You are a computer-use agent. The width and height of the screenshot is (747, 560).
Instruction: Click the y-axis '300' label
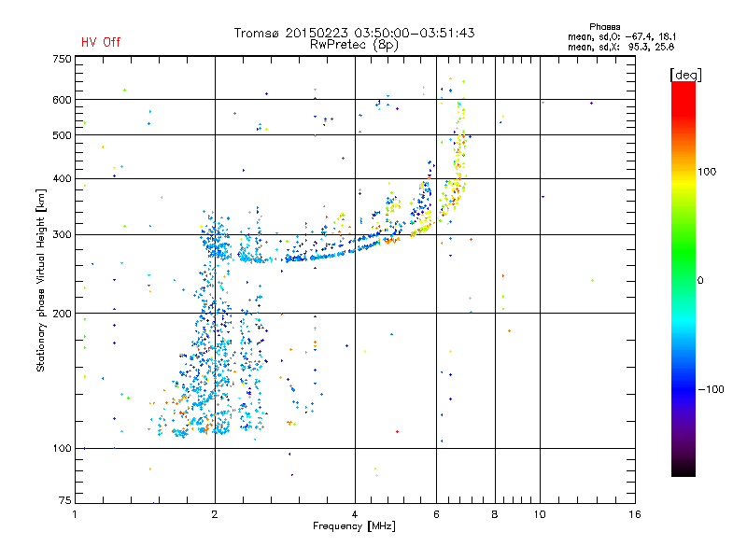click(62, 235)
